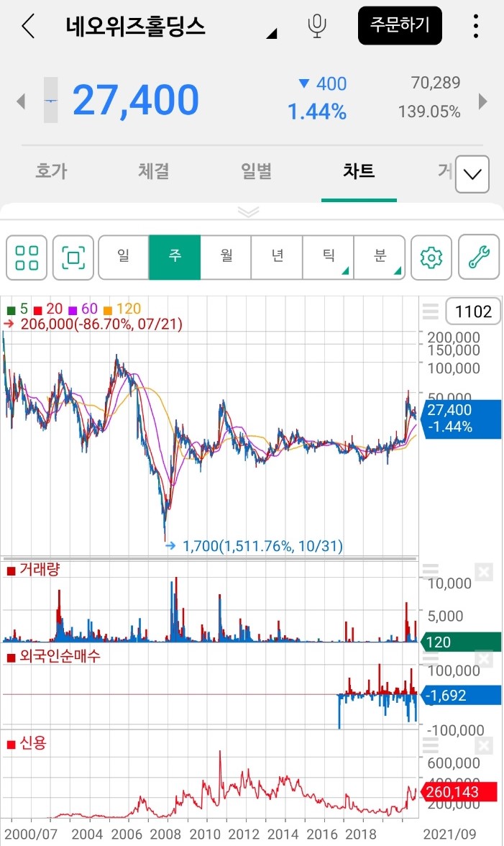Open the 분 minute period dropdown

[380, 257]
